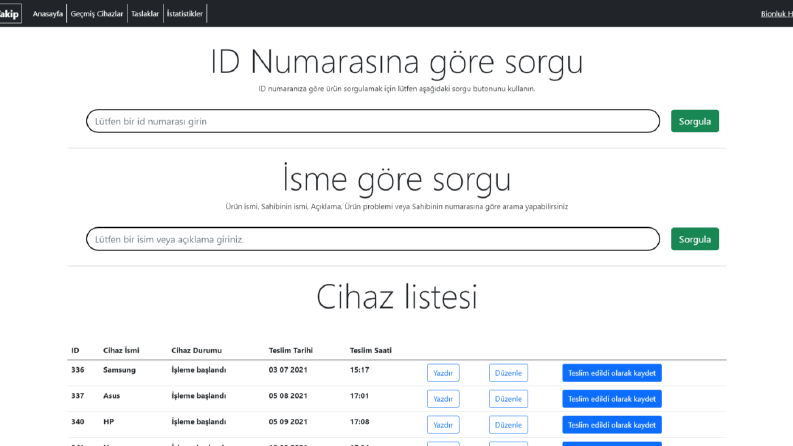The width and height of the screenshot is (793, 446).
Task: Click Yazdır for device 337 Asus
Action: [443, 399]
